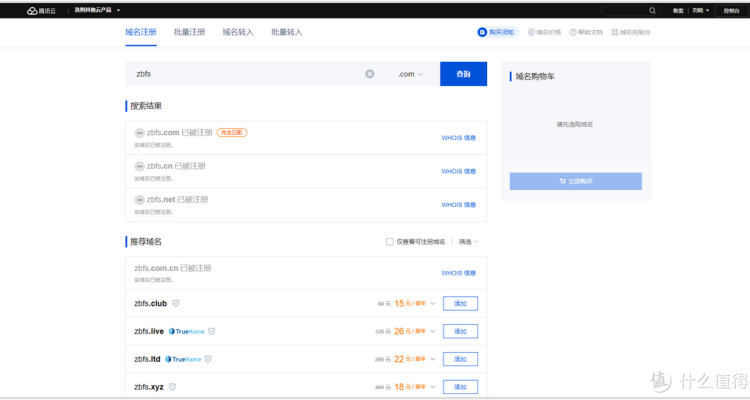Switch to the 域名转入 tab
This screenshot has width=750, height=400.
tap(238, 32)
